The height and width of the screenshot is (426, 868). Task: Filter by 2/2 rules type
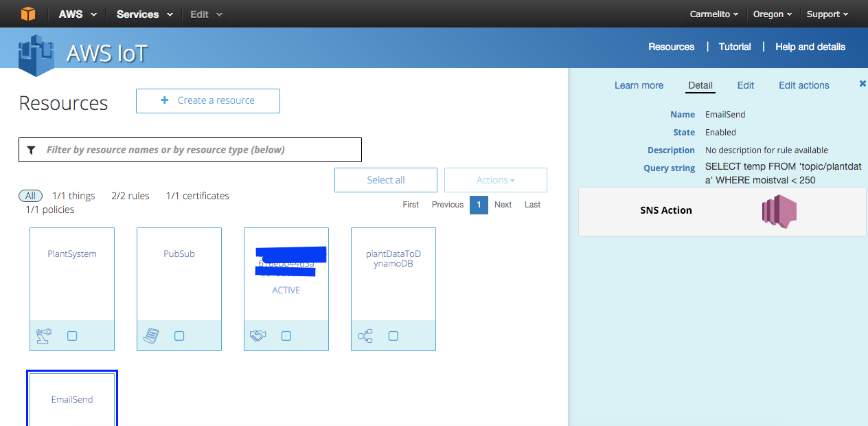pyautogui.click(x=130, y=196)
